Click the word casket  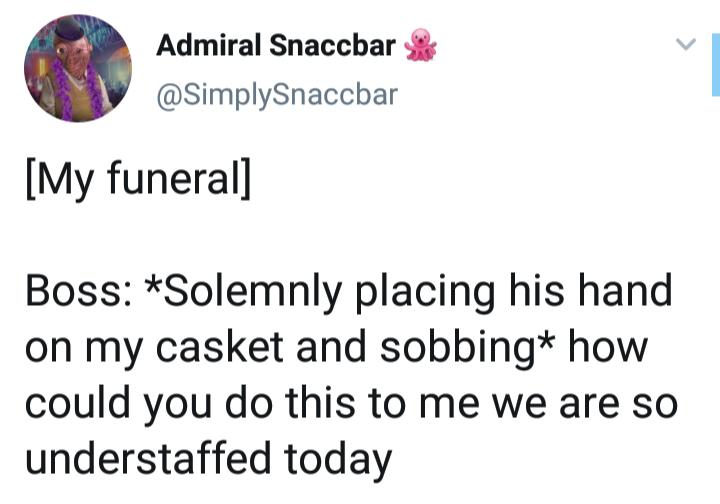219,347
